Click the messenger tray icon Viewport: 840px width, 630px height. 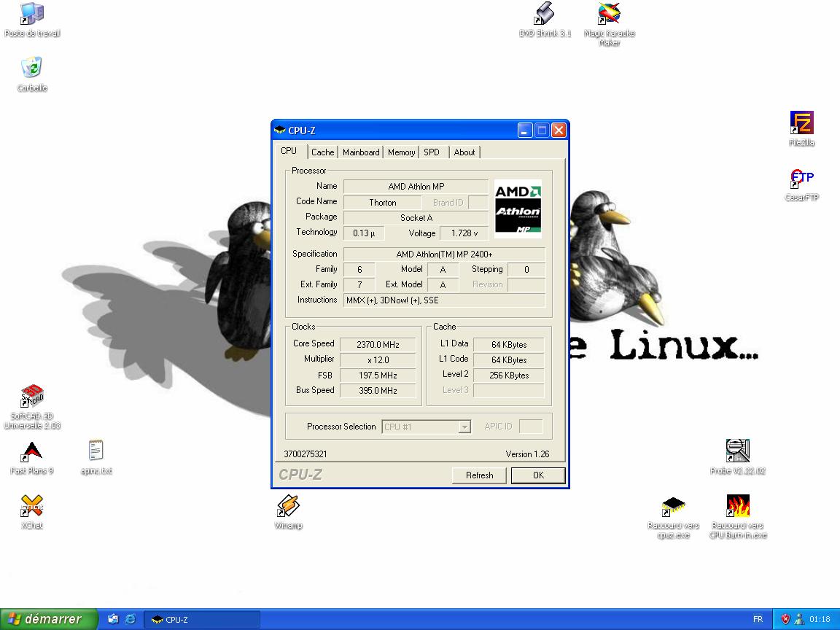(x=799, y=619)
